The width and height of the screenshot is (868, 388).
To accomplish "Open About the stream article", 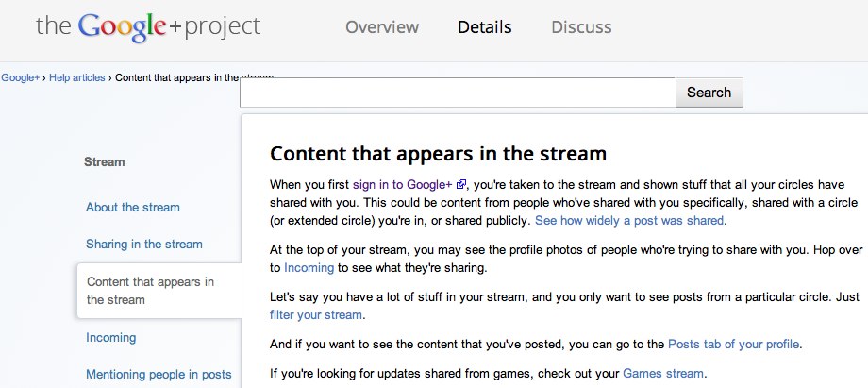I will click(133, 208).
